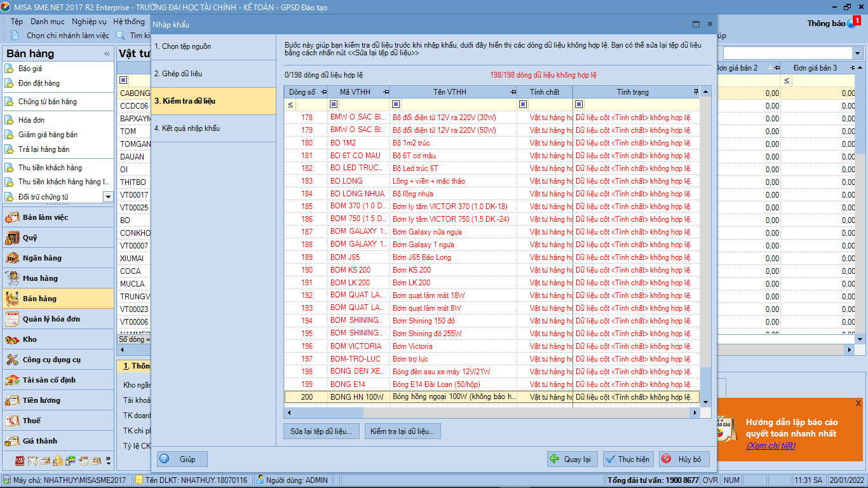
Task: Open the dropdown arrow beside Đối trừ chứng từ
Action: [107, 197]
